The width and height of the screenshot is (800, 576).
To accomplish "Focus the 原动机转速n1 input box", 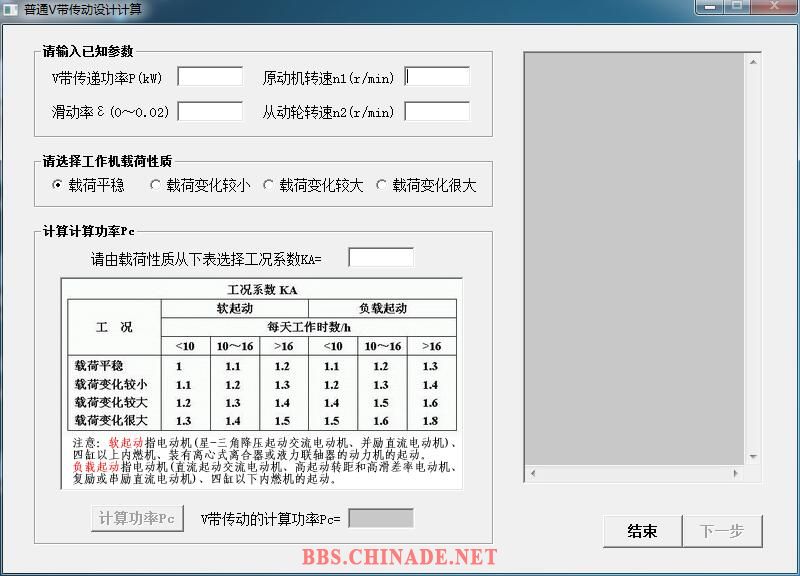I will coord(437,77).
